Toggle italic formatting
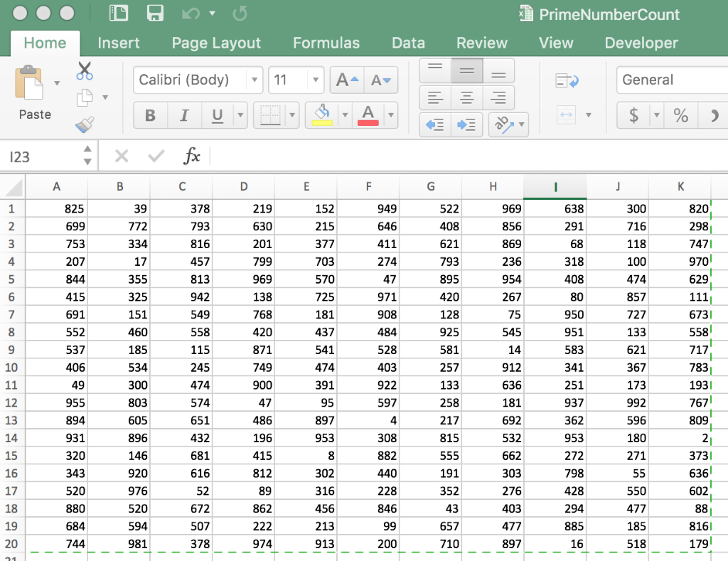 (x=184, y=114)
